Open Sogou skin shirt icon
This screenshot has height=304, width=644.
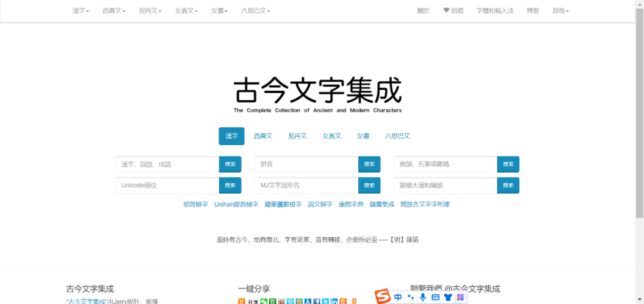[448, 297]
